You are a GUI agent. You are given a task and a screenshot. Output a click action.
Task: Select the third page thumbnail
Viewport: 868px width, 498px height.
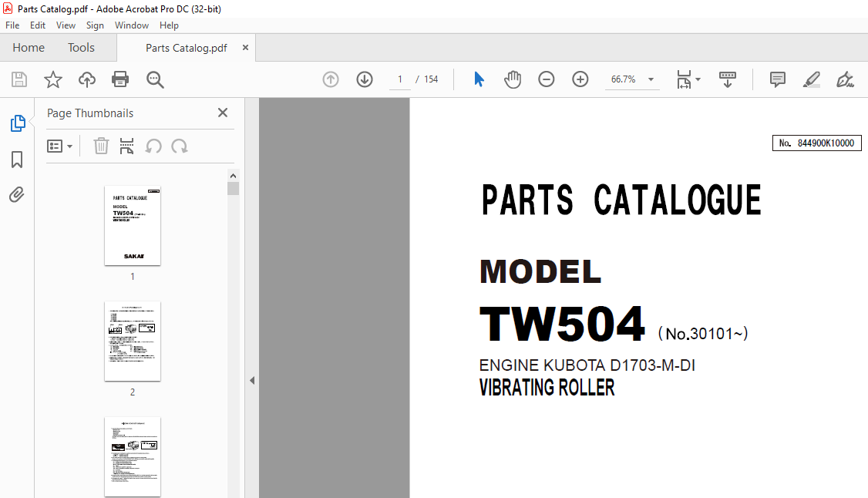[x=133, y=457]
